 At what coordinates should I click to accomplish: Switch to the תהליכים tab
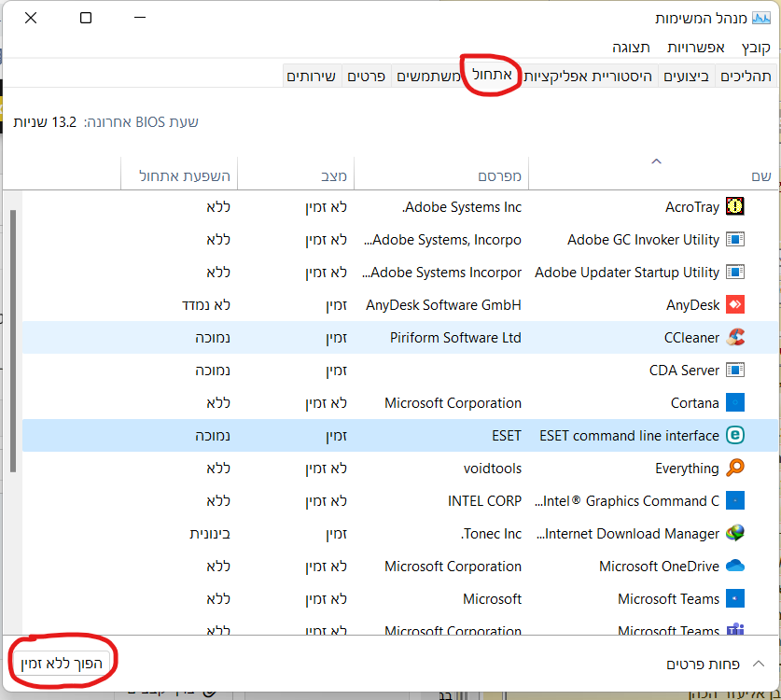(746, 76)
